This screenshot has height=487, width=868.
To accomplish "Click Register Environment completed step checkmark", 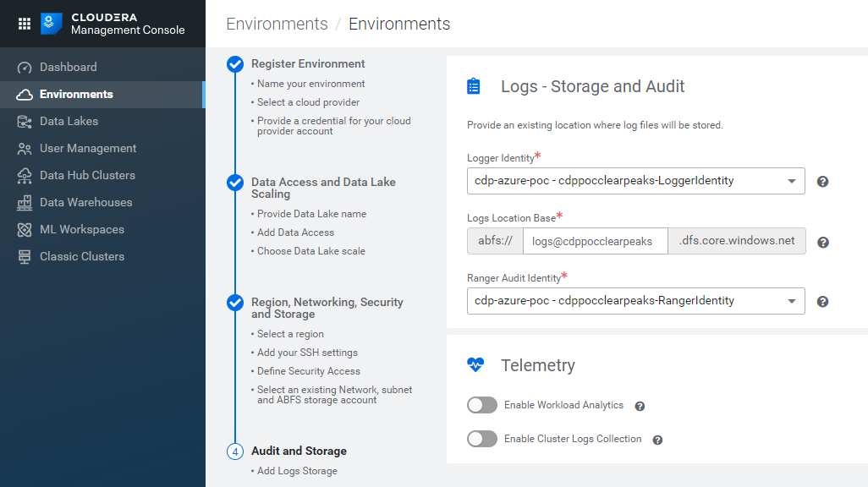I will click(x=235, y=64).
